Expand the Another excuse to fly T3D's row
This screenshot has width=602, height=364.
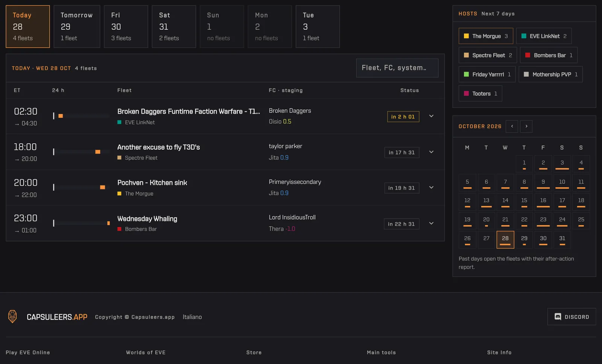431,152
